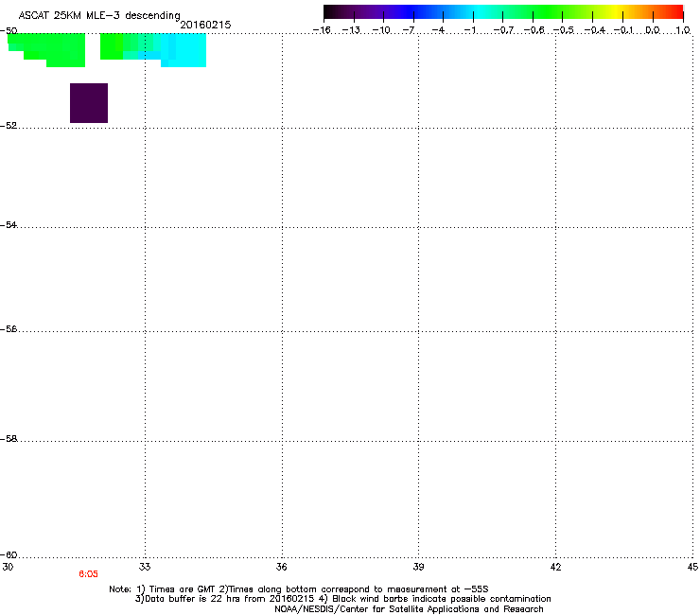Click the longitude label 45
Image resolution: width=700 pixels, height=615 pixels.
pos(692,567)
